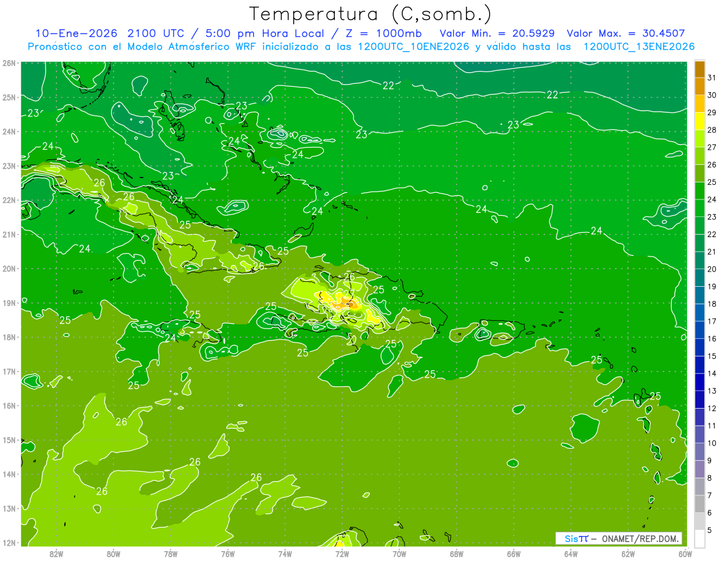Click color scale label "15"
Viewport: 728px width, 562px height.
tap(712, 356)
